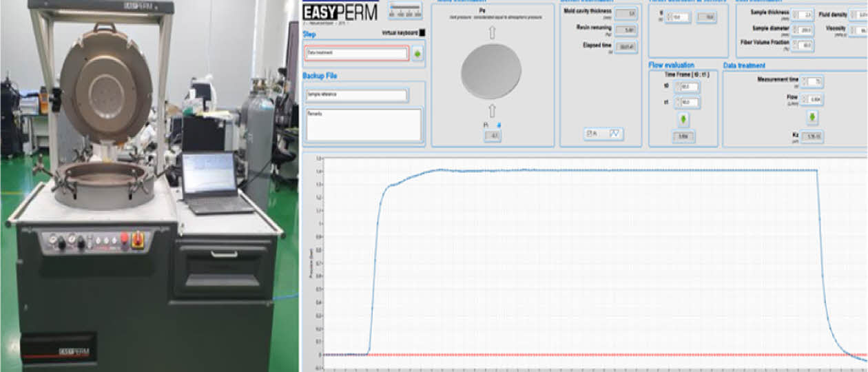Toggle the Pi plot visibility checkbox
This screenshot has width=868, height=372.
pyautogui.click(x=588, y=134)
